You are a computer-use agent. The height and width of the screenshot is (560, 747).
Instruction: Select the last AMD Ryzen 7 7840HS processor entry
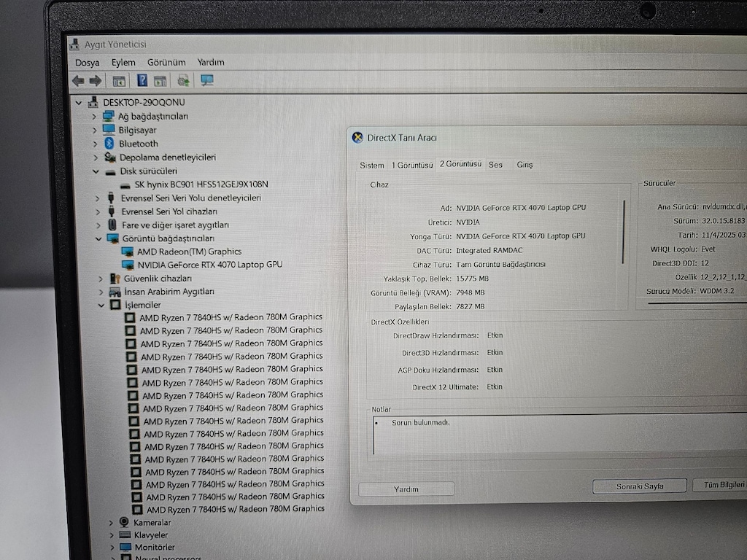(236, 509)
